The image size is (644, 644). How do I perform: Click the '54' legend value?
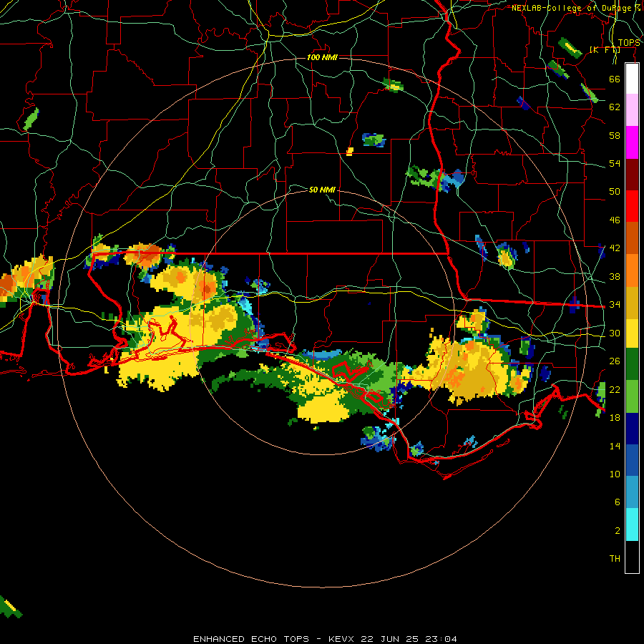point(615,163)
